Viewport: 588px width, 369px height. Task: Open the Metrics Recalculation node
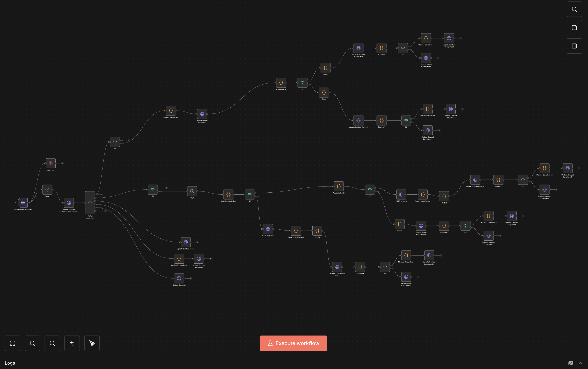[179, 259]
